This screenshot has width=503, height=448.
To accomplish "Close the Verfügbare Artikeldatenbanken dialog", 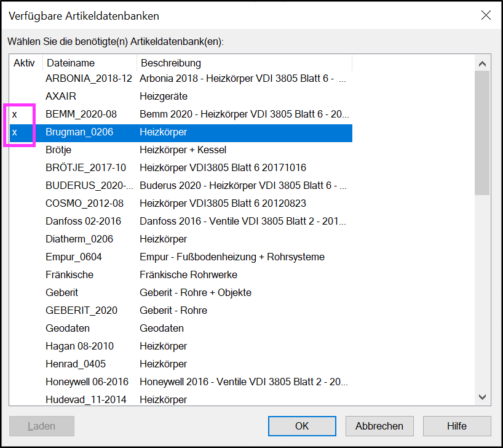I will (486, 15).
